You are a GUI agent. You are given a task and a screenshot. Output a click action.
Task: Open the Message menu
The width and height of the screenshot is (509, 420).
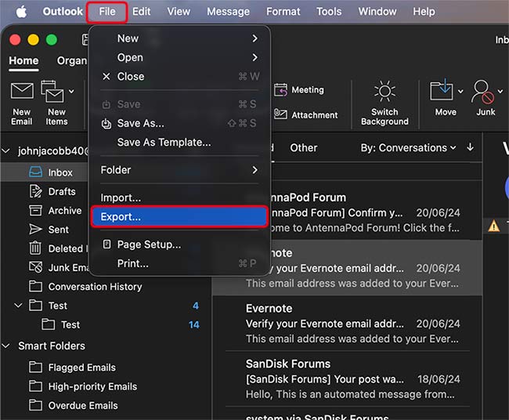coord(228,12)
